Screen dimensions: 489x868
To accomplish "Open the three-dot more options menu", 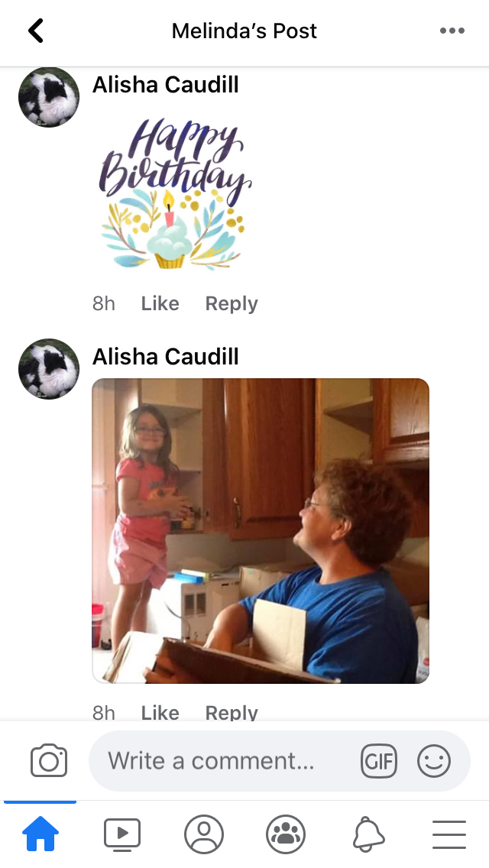I will click(x=452, y=31).
